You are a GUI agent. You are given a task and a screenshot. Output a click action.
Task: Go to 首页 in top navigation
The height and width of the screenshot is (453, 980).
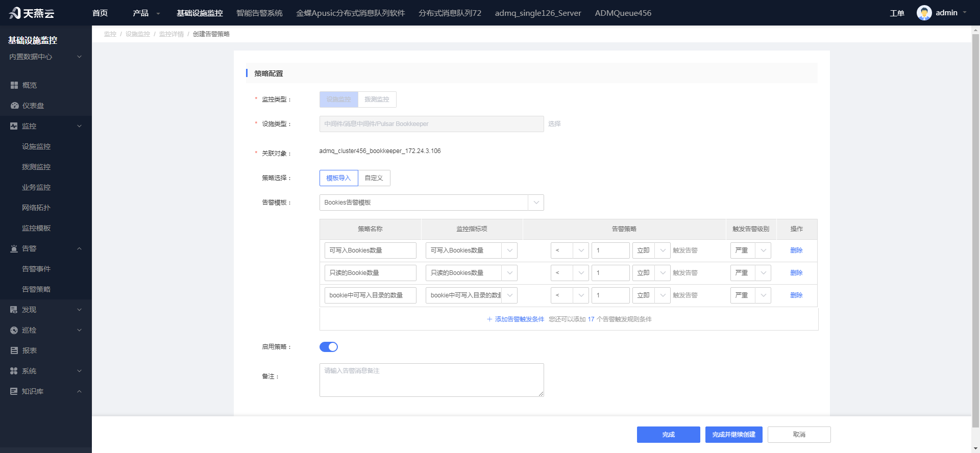pyautogui.click(x=100, y=13)
